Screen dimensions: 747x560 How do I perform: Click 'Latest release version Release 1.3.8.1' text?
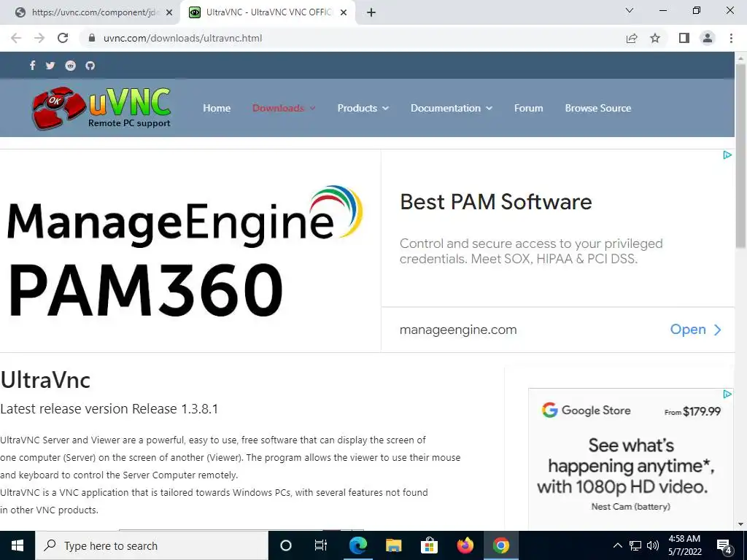pos(109,409)
